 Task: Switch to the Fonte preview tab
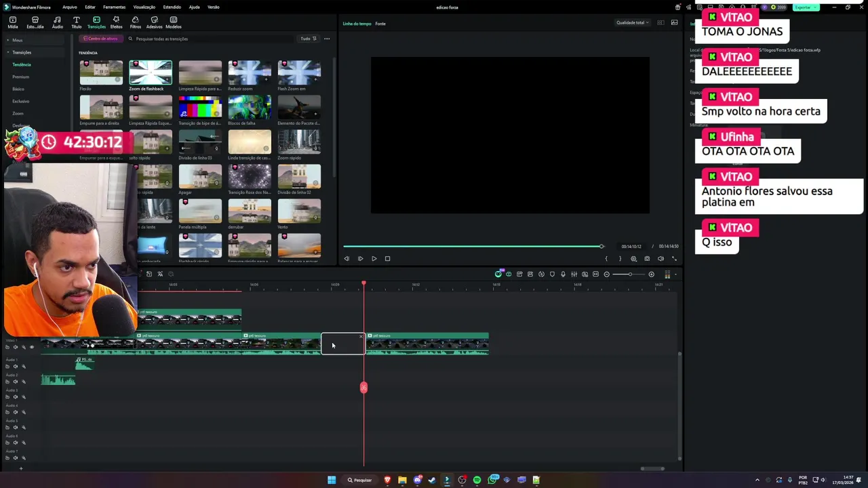[380, 24]
